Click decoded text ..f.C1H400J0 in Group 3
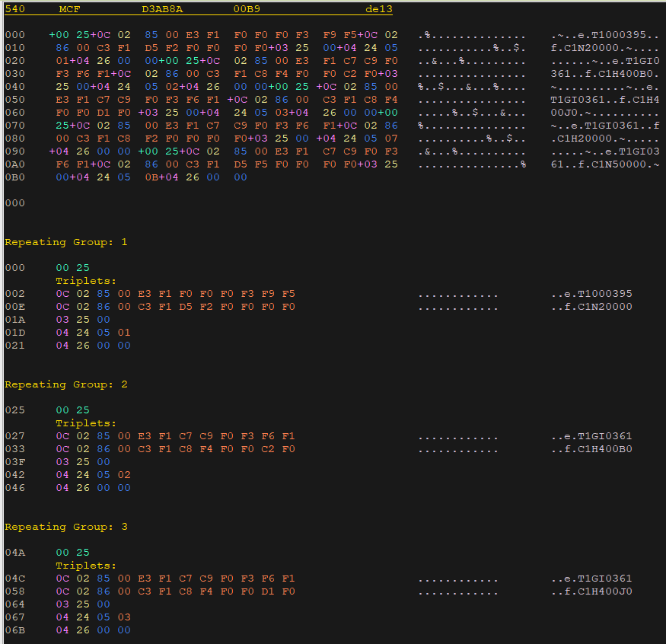This screenshot has width=666, height=644. [x=591, y=591]
